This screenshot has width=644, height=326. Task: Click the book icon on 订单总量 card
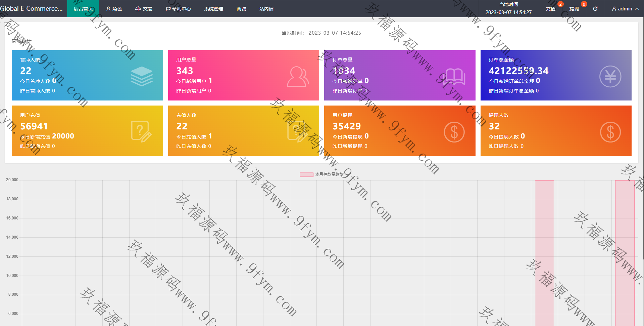click(x=454, y=77)
